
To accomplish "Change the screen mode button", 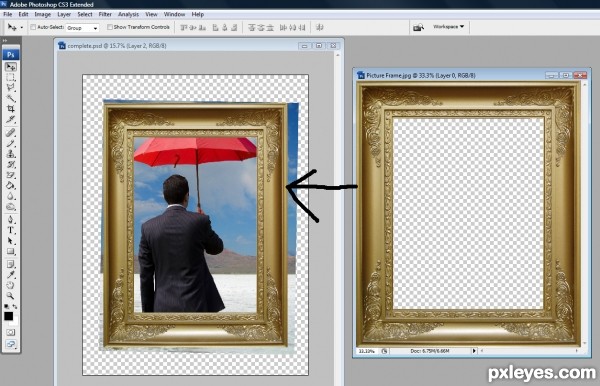I will click(11, 344).
